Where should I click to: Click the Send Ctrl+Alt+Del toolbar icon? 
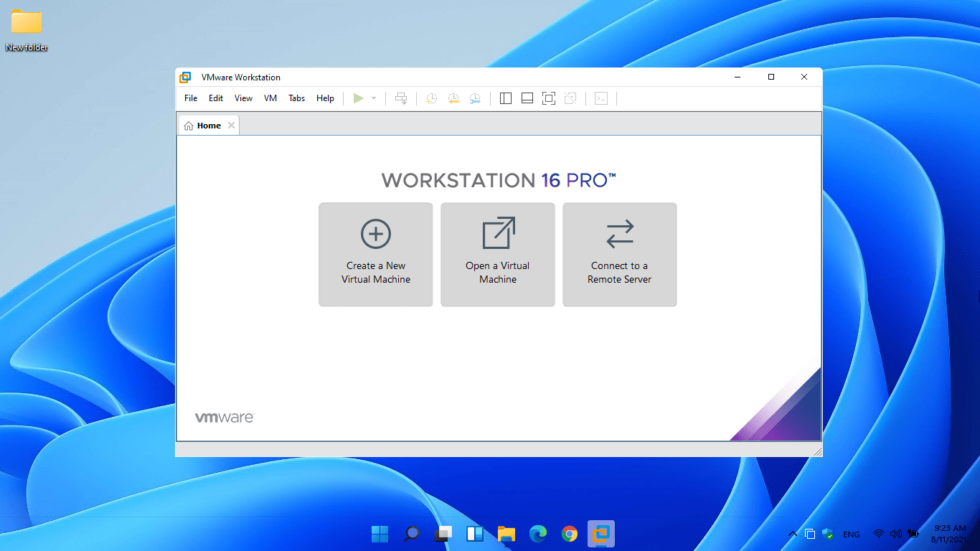point(402,98)
